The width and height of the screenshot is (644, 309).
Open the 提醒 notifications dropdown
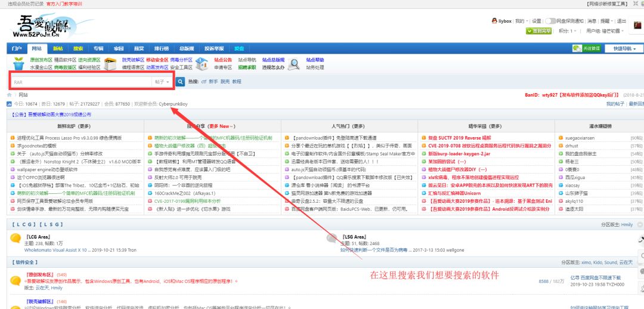click(x=606, y=21)
